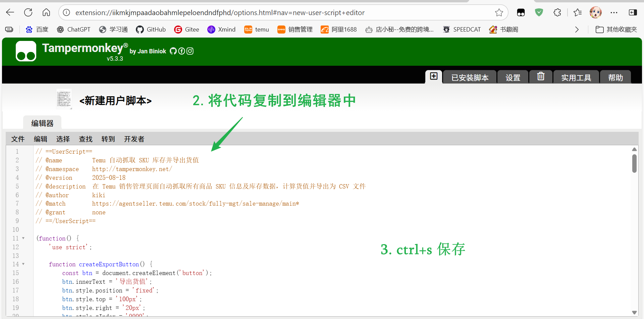Screen dimensions: 644x319
Task: Open the GitHub bookmark in bookmarks bar
Action: pos(151,30)
